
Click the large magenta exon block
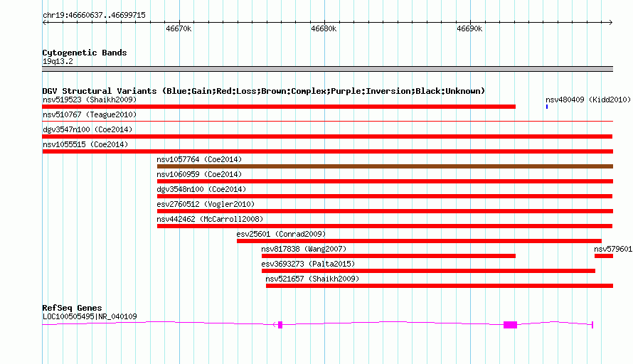coord(510,325)
